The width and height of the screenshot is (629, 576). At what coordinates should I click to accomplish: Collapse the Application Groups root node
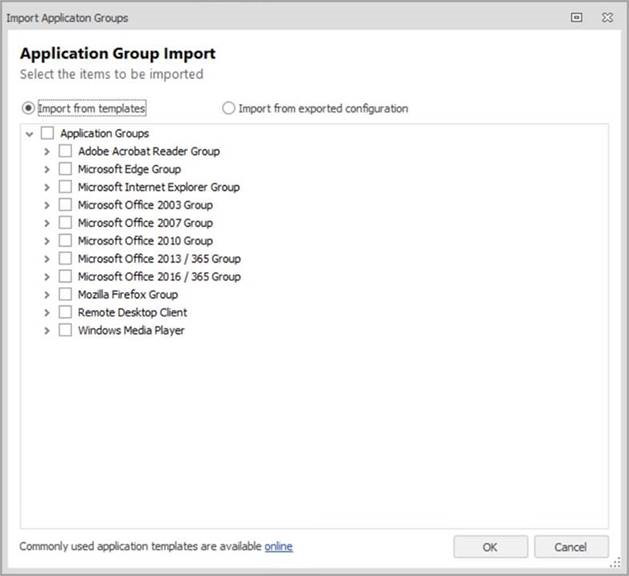tap(29, 134)
